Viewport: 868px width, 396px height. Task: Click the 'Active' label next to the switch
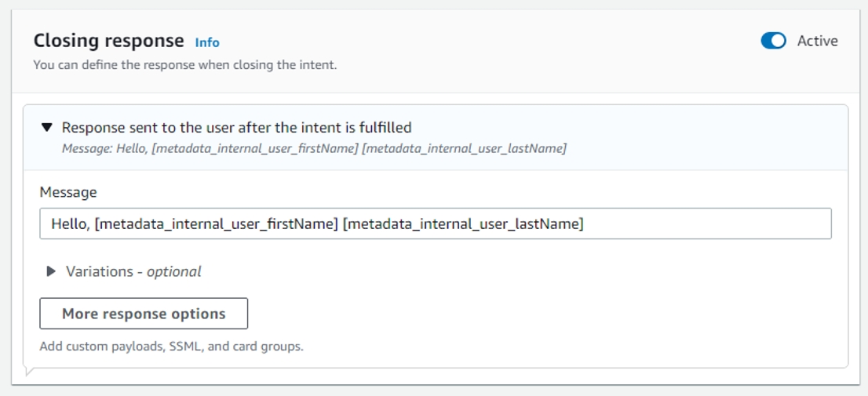click(817, 42)
